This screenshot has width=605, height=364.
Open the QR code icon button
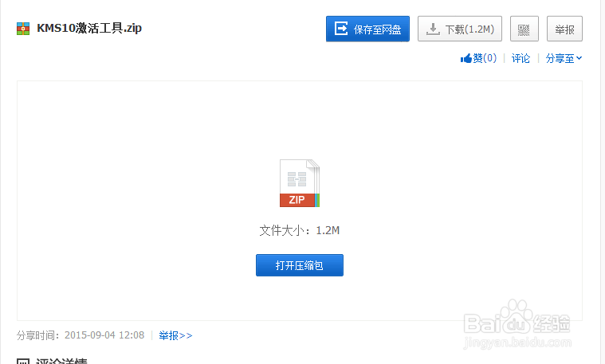coord(524,29)
